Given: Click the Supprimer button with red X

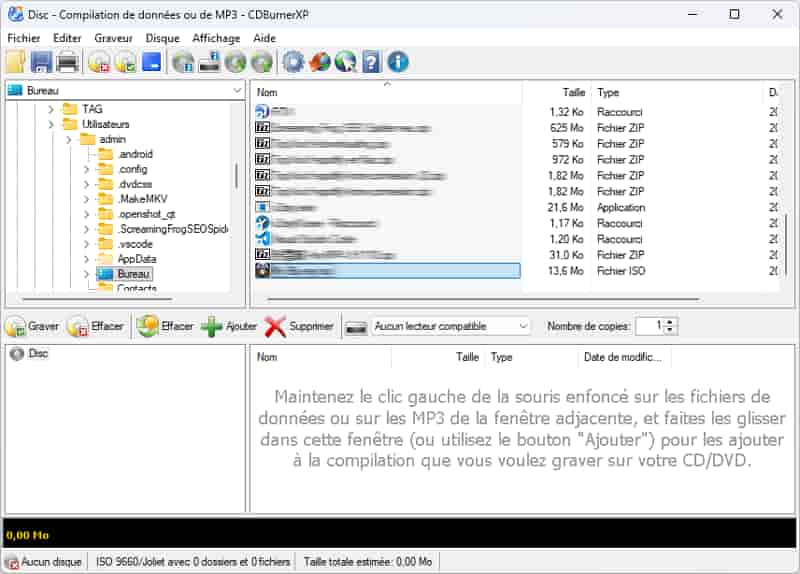Looking at the screenshot, I should tap(299, 326).
